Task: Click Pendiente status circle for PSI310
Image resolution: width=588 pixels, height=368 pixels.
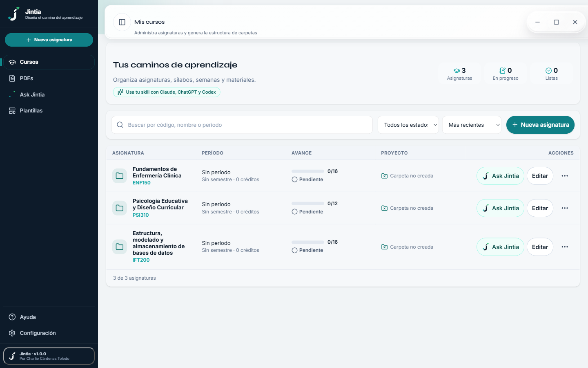Action: coord(294,212)
